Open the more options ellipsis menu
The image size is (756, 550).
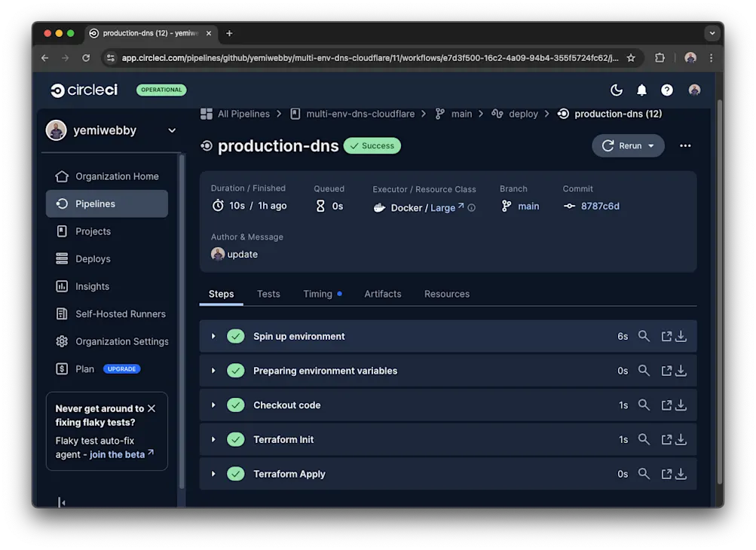684,145
